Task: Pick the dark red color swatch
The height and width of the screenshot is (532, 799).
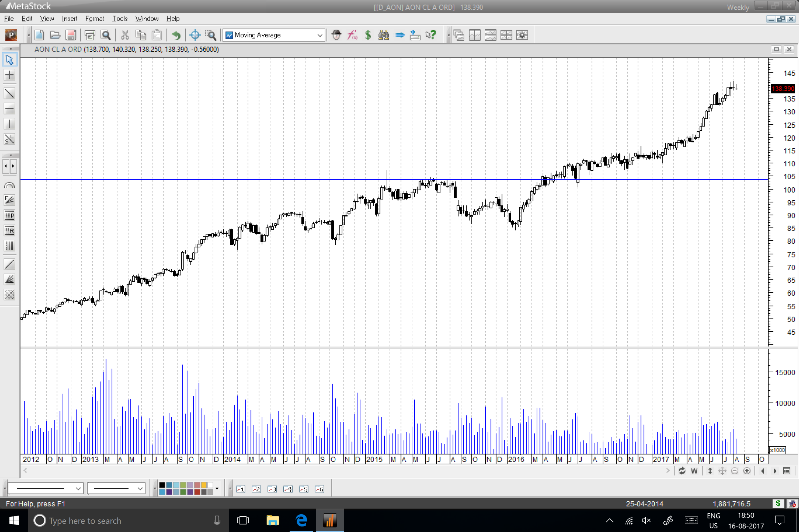Action: [197, 492]
